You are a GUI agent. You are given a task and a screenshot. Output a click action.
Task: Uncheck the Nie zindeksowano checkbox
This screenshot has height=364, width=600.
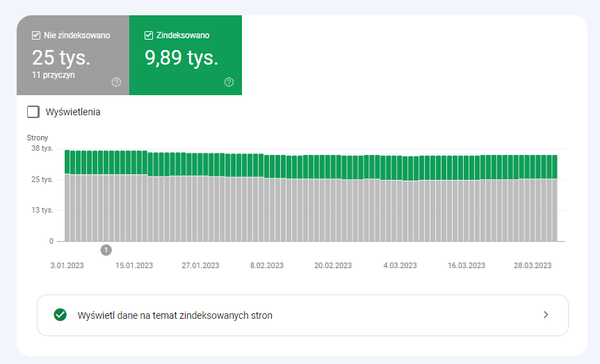[36, 35]
